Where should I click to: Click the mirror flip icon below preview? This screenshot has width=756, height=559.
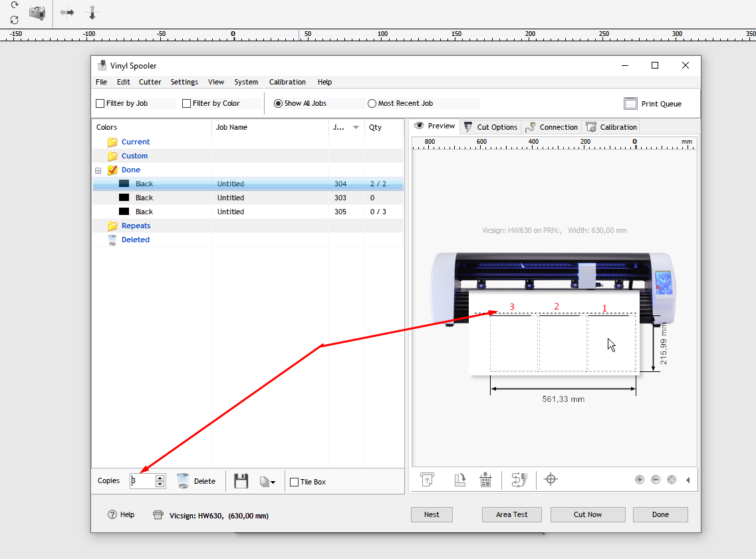519,479
